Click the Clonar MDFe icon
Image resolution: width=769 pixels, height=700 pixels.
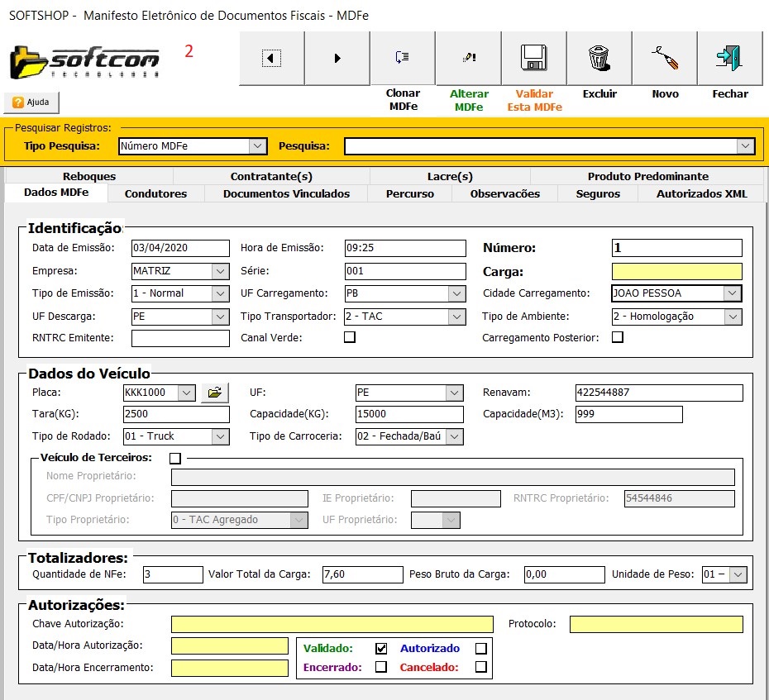403,58
